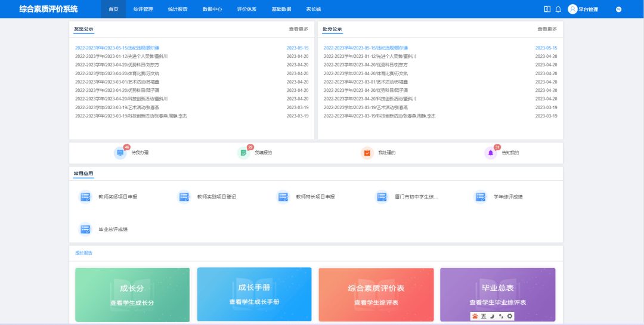Toggle the moon icon in IME toolbar

493,316
